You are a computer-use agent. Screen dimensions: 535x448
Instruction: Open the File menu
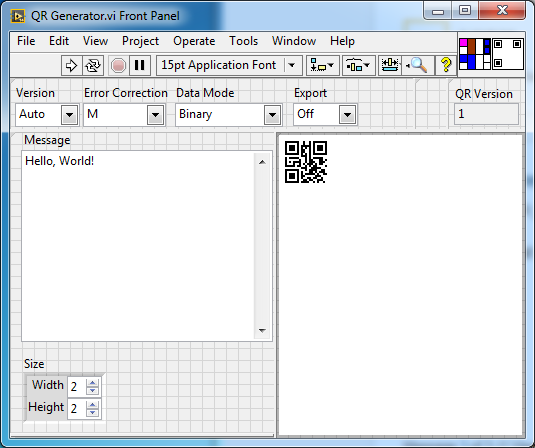[x=26, y=41]
